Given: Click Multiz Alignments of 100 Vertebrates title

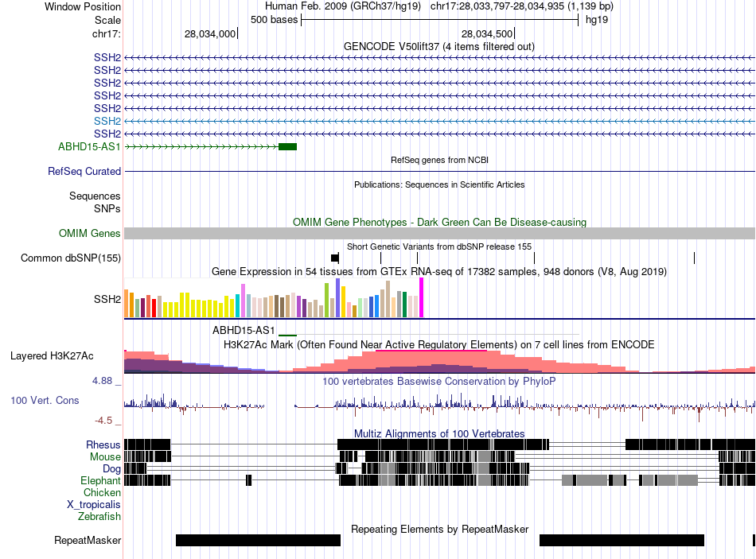Looking at the screenshot, I should [439, 433].
